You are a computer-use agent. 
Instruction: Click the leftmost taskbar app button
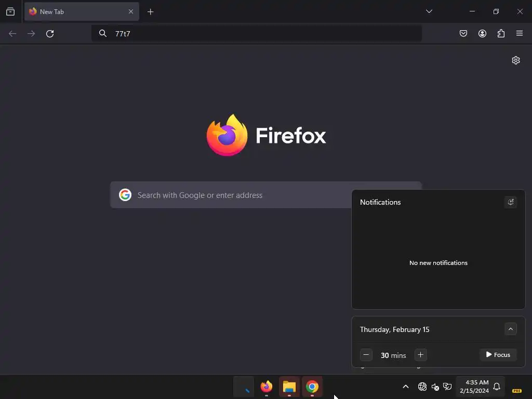(244, 387)
